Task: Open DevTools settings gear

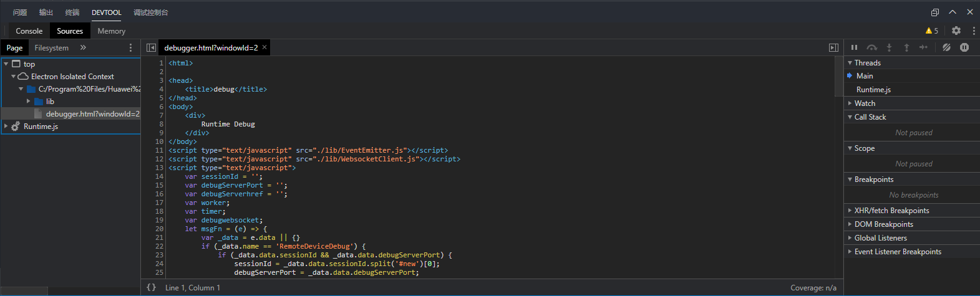Action: [x=956, y=31]
